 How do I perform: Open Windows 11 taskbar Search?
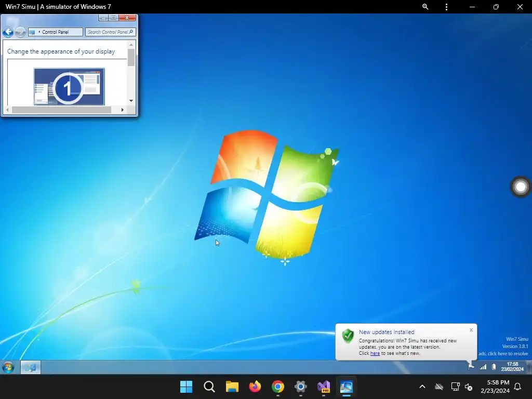point(209,387)
